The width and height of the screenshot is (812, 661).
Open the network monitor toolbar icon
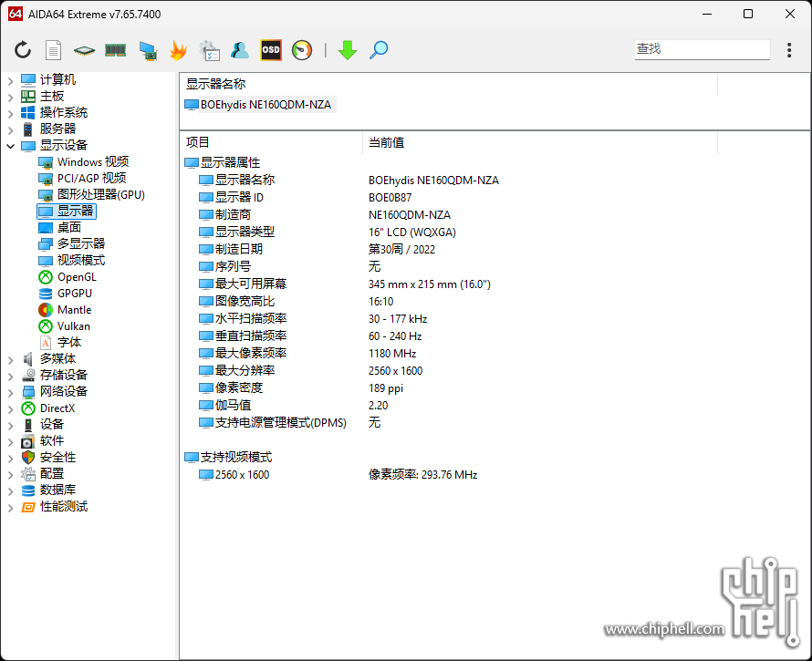(x=148, y=51)
